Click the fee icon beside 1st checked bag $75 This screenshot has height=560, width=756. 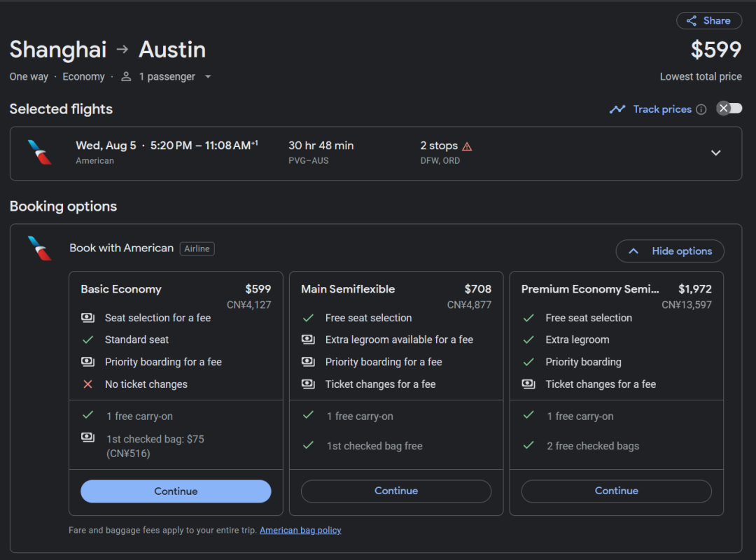tap(87, 437)
